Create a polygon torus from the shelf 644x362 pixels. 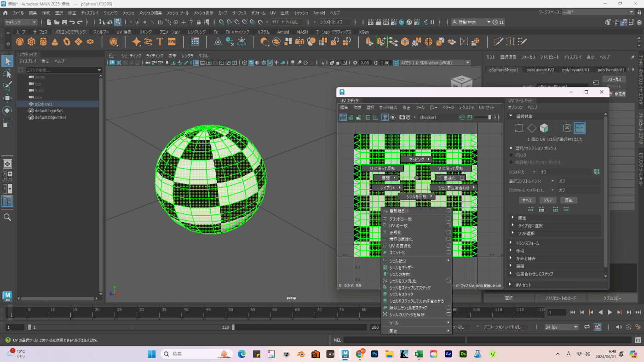[x=67, y=42]
